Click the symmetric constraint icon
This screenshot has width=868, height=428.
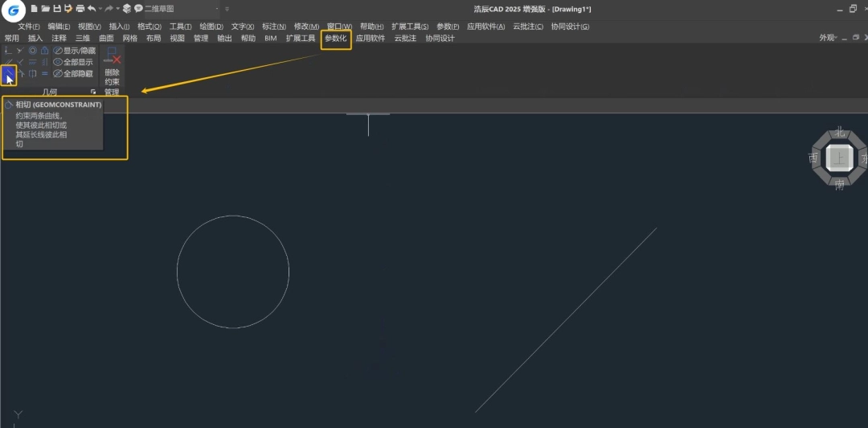(33, 73)
